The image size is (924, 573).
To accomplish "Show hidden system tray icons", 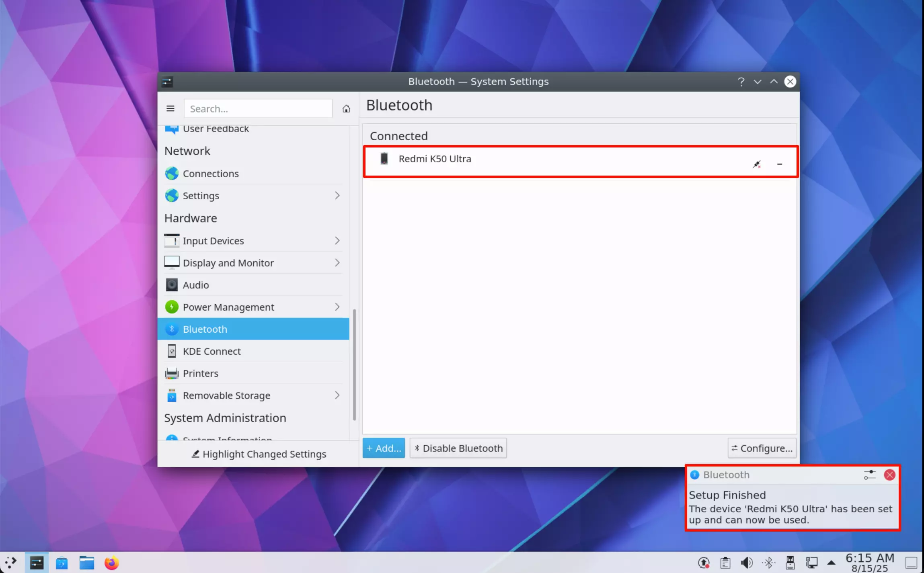I will coord(832,563).
